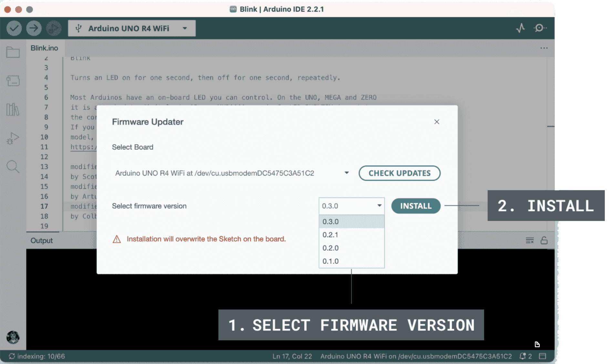609x364 pixels.
Task: Close the Firmware Updater dialog
Action: tap(437, 122)
